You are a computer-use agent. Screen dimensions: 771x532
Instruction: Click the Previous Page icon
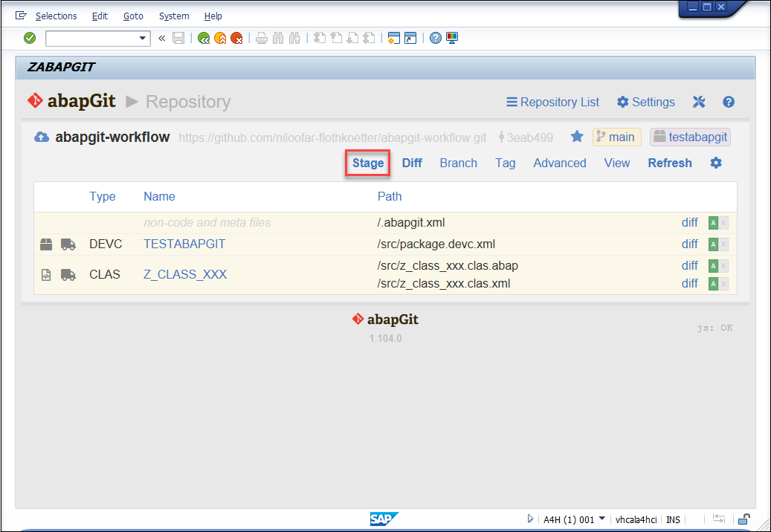coord(336,38)
